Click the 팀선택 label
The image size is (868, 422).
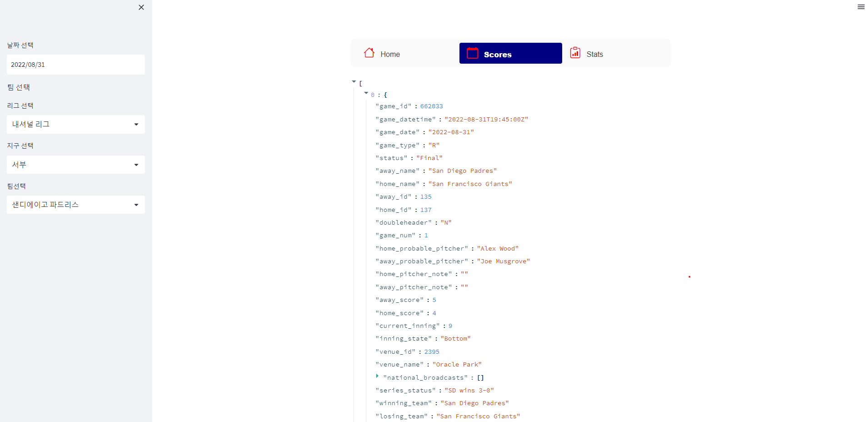(16, 186)
